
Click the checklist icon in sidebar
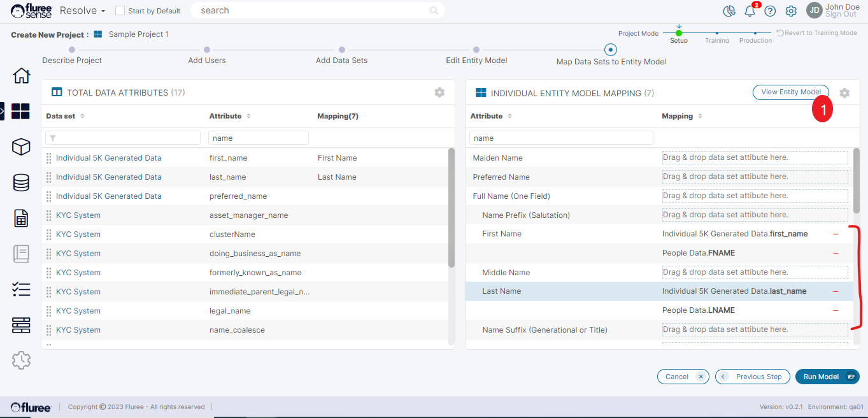tap(21, 289)
